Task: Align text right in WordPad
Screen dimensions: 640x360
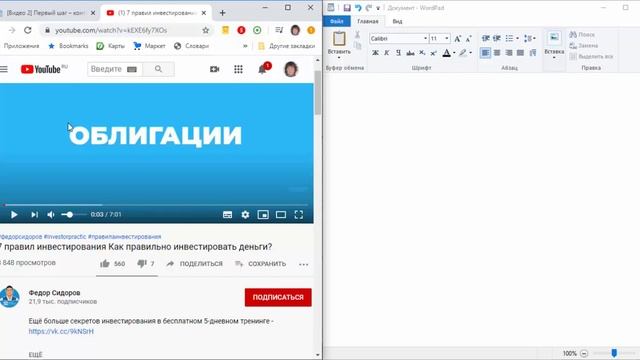Action: point(509,53)
